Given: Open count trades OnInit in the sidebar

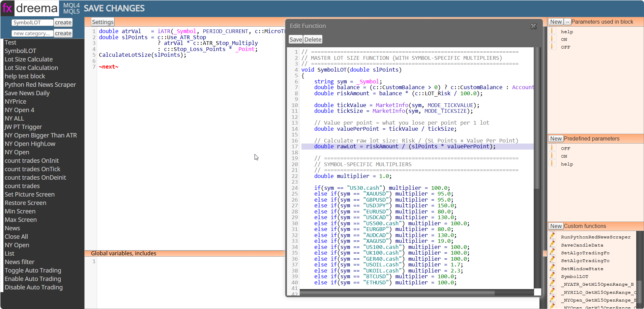Looking at the screenshot, I should click(x=32, y=161).
